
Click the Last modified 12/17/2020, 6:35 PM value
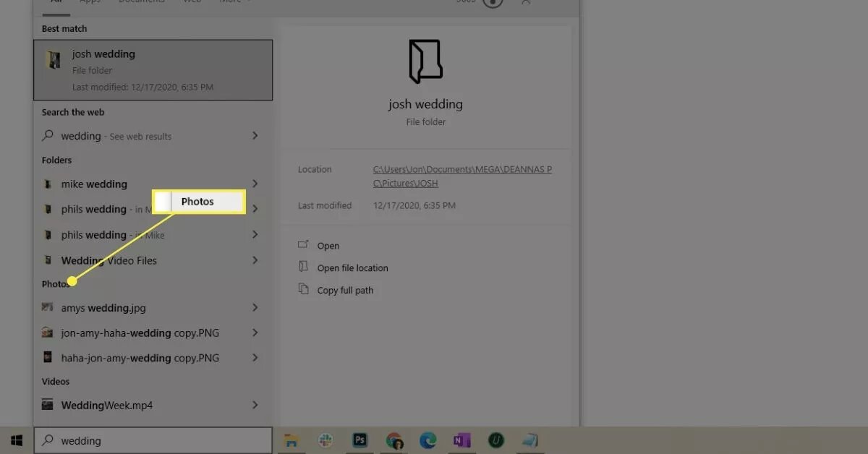pyautogui.click(x=414, y=206)
